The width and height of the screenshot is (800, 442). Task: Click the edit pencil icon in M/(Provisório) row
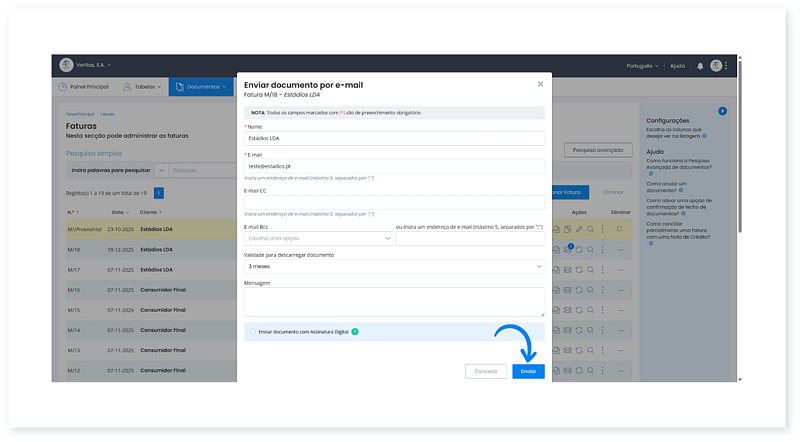(579, 230)
